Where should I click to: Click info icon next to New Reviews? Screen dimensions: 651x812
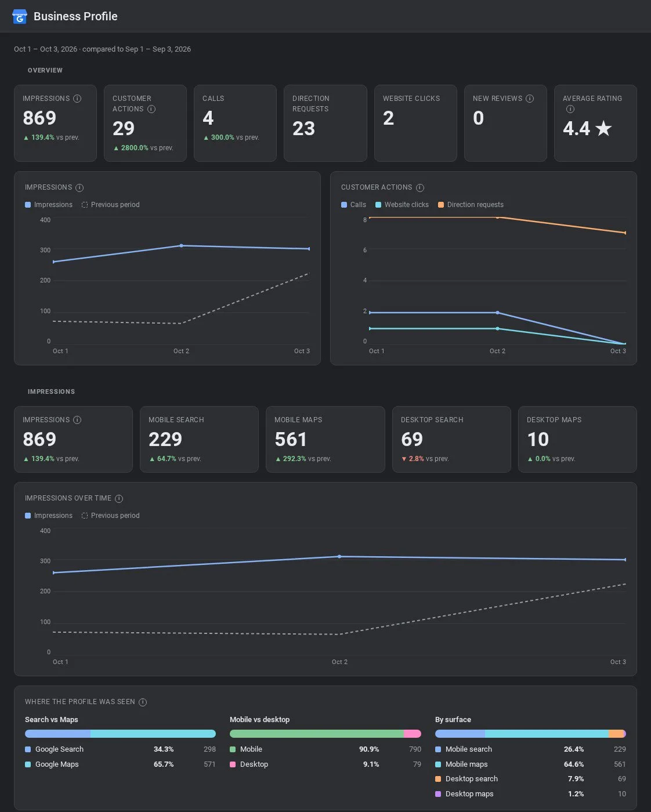point(530,99)
